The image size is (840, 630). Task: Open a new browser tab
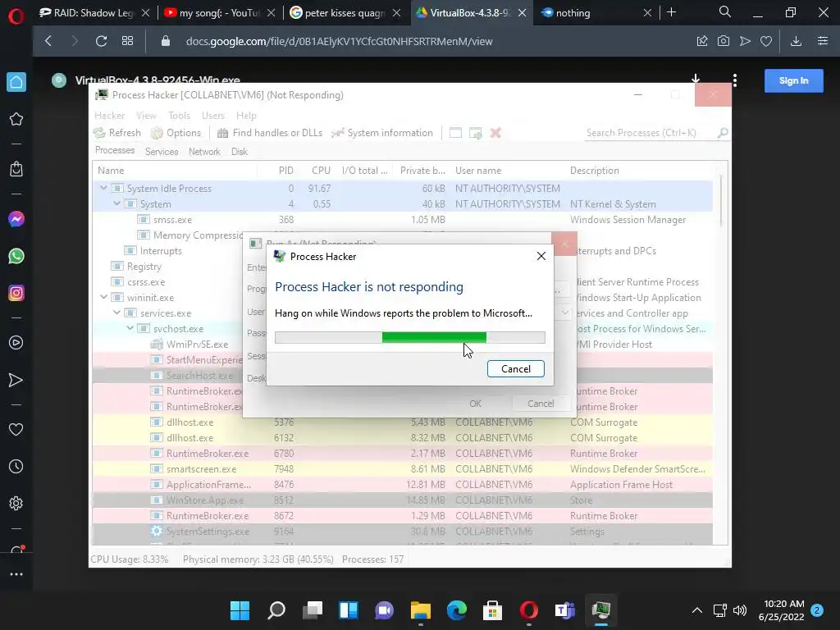671,12
